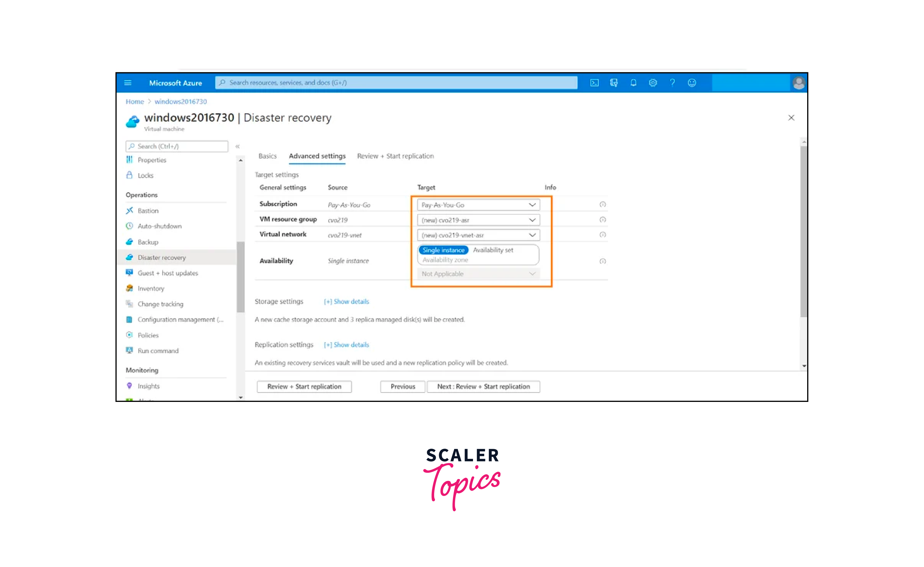
Task: Select the Availability set option
Action: (493, 250)
